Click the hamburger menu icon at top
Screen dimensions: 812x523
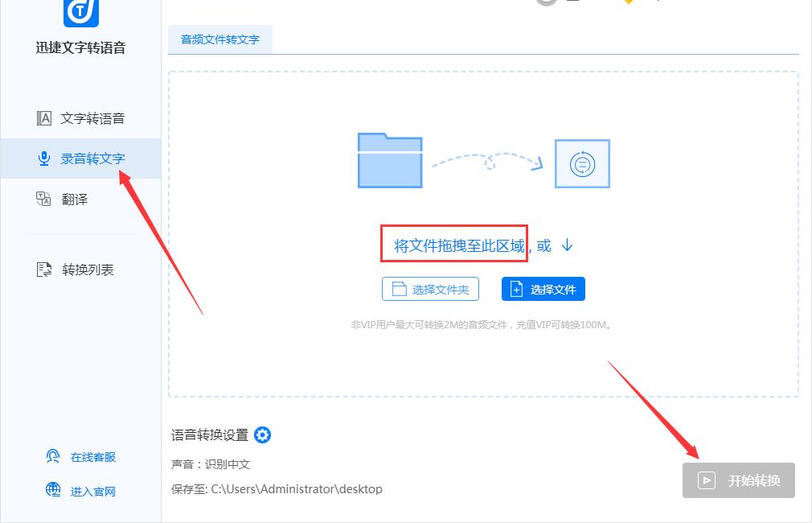(x=572, y=2)
